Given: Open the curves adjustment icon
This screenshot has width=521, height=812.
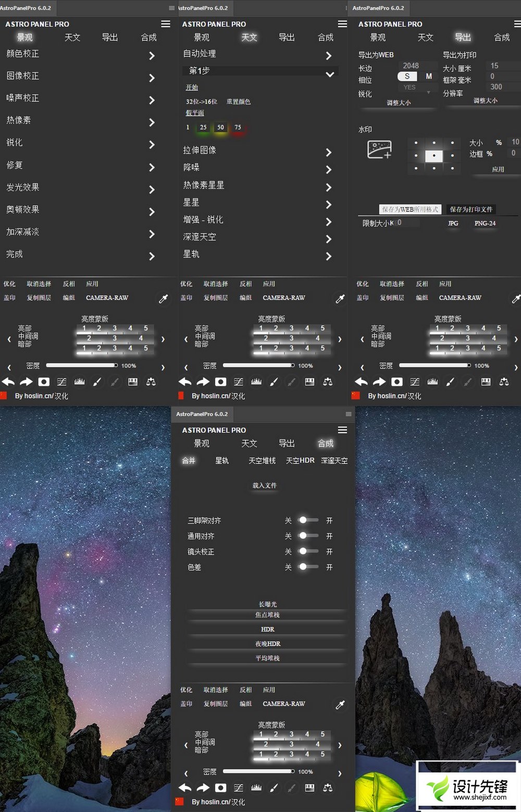Looking at the screenshot, I should pyautogui.click(x=61, y=382).
